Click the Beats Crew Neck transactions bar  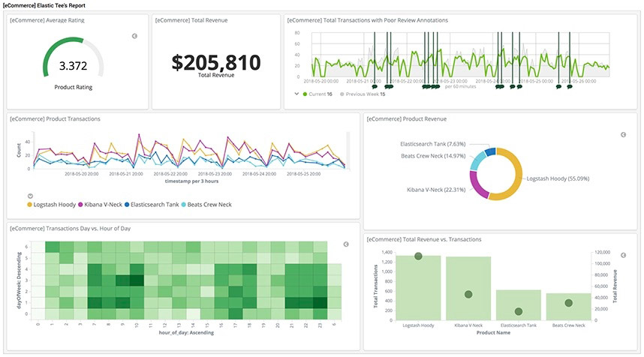tap(568, 307)
